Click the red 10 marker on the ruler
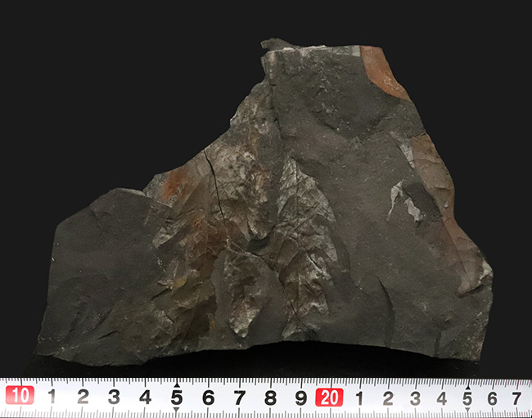This screenshot has height=418, width=532. [x=20, y=395]
